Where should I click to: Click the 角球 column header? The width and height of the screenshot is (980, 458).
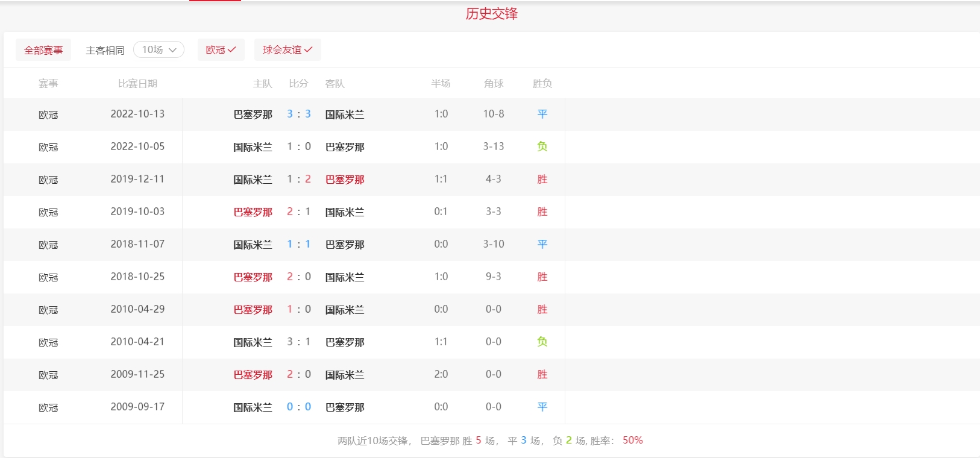(493, 84)
